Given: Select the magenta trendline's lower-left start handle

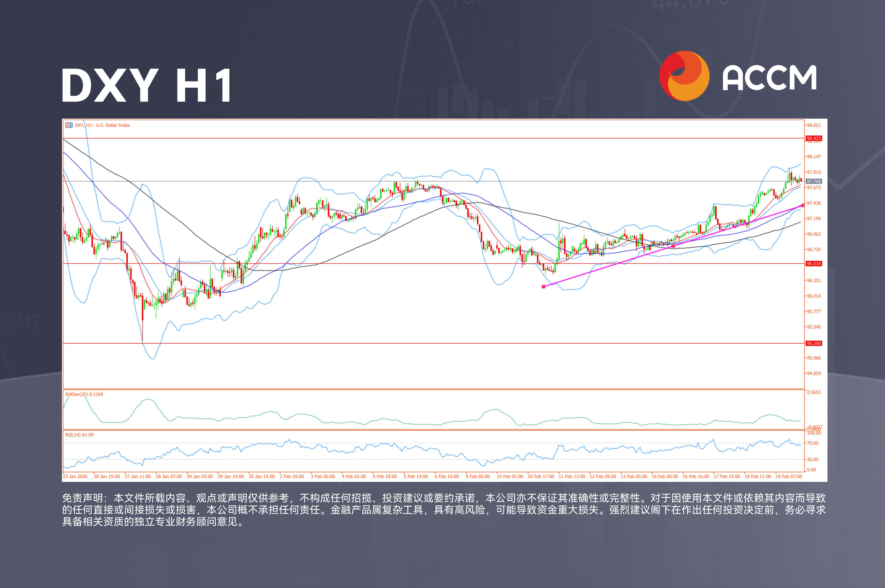Looking at the screenshot, I should click(544, 287).
